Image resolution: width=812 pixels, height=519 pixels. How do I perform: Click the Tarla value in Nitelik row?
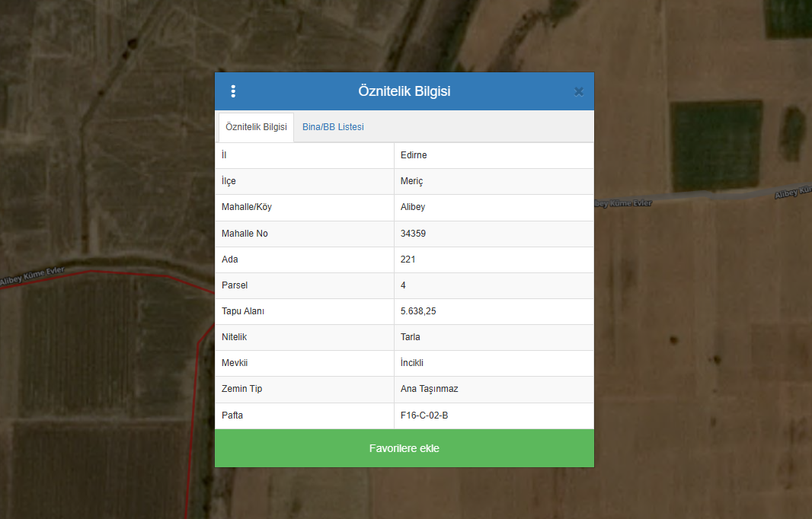[411, 337]
